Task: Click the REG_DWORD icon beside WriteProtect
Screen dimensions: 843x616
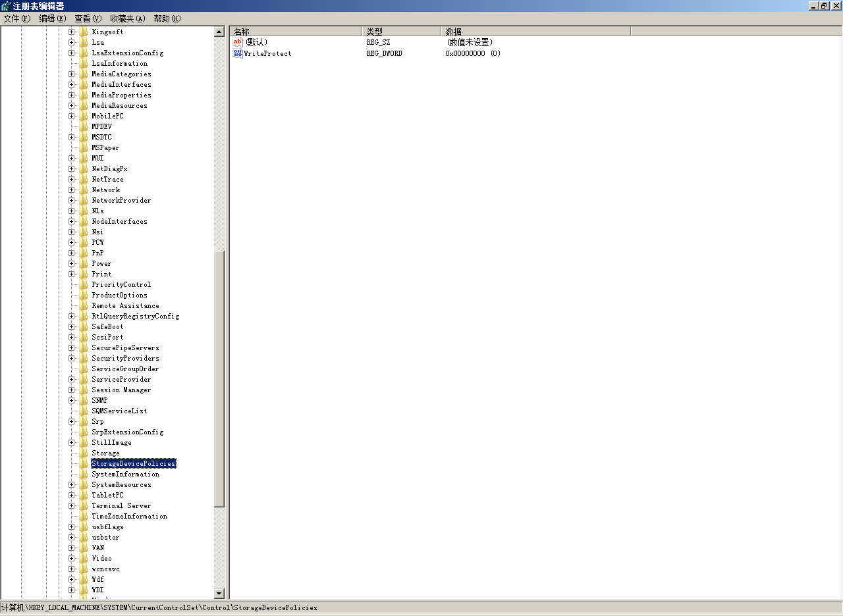Action: tap(237, 53)
